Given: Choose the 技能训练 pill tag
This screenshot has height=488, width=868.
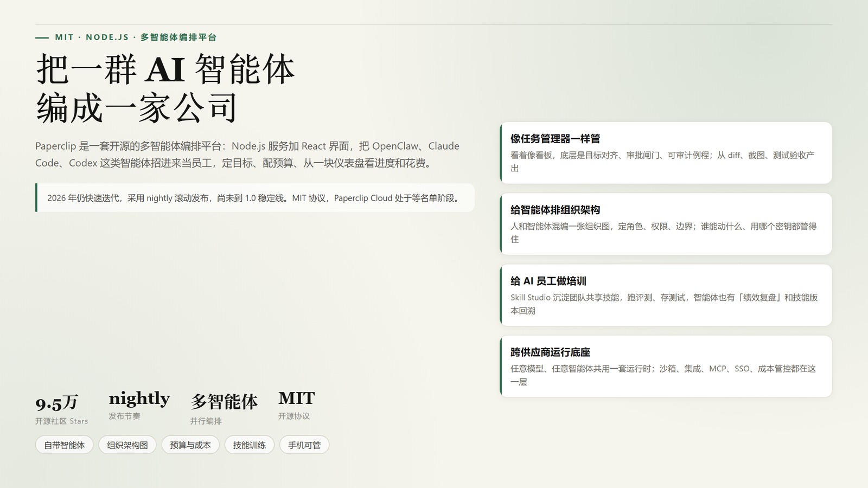Looking at the screenshot, I should (x=250, y=445).
